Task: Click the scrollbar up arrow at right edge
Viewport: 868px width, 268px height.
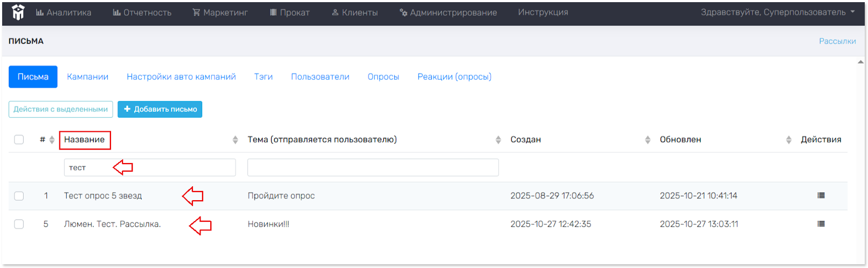Action: (860, 62)
